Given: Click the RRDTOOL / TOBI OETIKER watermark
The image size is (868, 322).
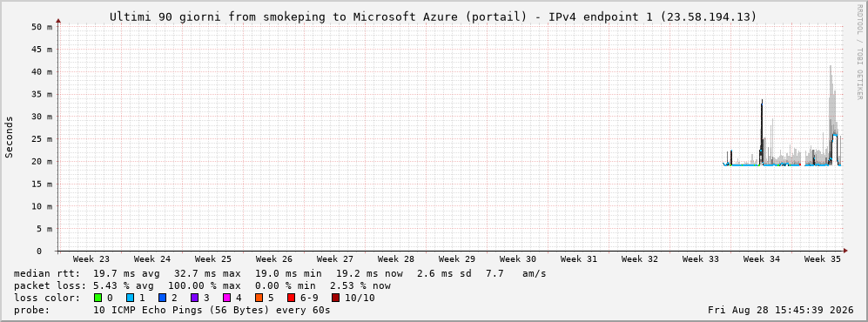Looking at the screenshot, I should click(x=859, y=52).
